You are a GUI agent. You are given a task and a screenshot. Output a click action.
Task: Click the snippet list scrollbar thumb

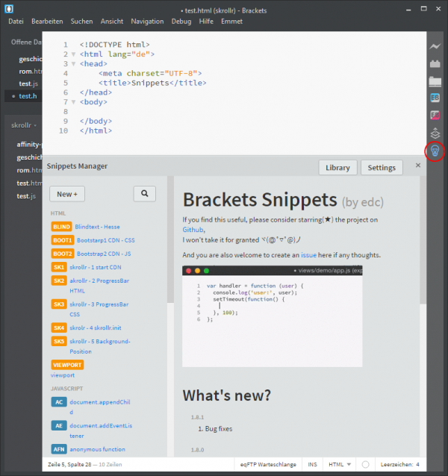click(170, 239)
